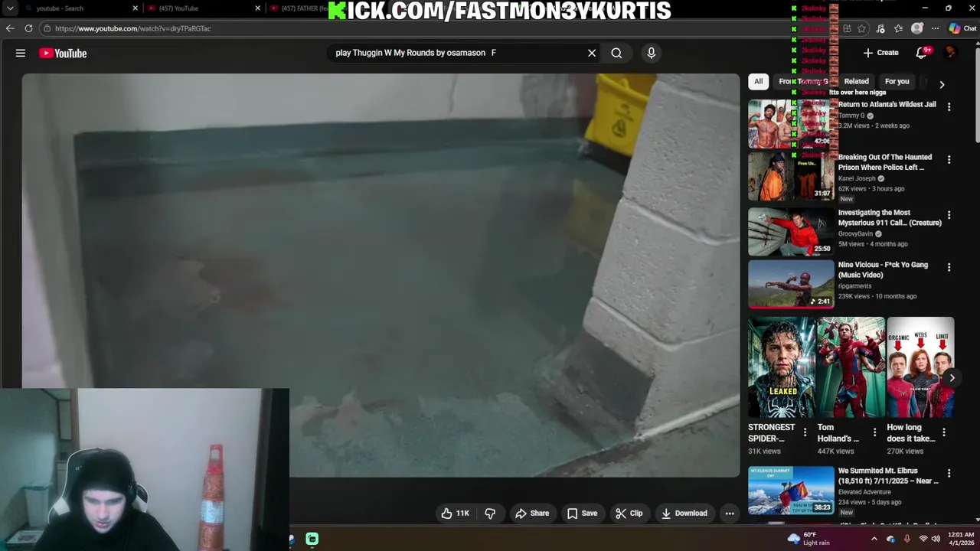Select the 'For you' filter chip

(897, 81)
